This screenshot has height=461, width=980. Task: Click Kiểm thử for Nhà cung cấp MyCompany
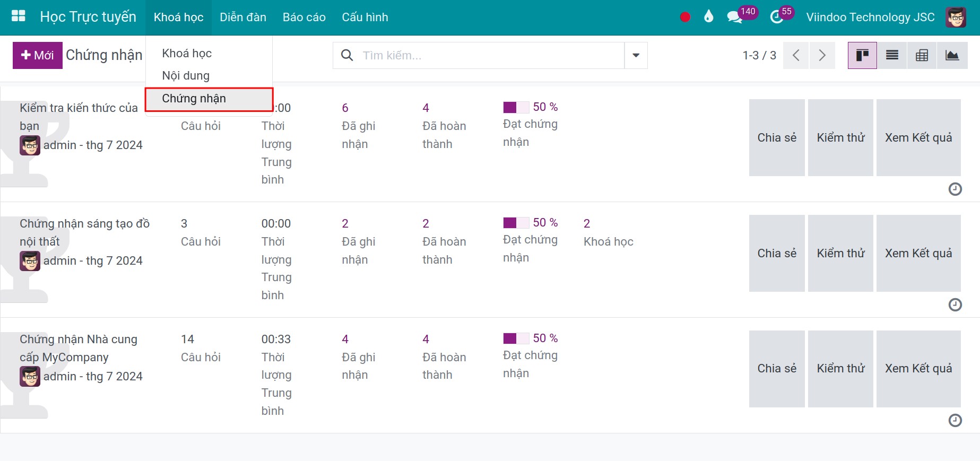[840, 369]
